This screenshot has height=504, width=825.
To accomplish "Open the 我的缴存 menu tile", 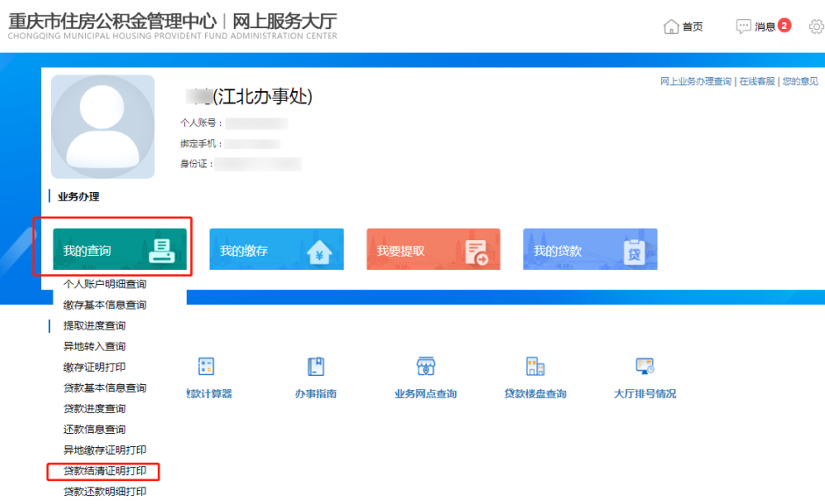I will tap(276, 250).
